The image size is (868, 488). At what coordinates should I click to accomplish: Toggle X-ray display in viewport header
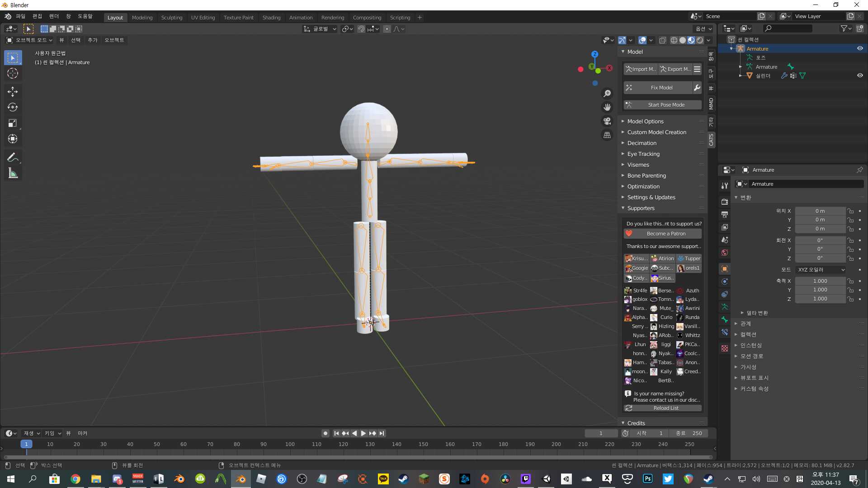click(662, 40)
